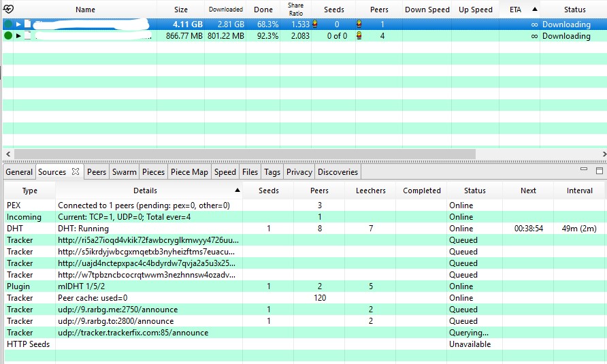The image size is (607, 364).
Task: Click the health heart icon column header
Action: (8, 9)
